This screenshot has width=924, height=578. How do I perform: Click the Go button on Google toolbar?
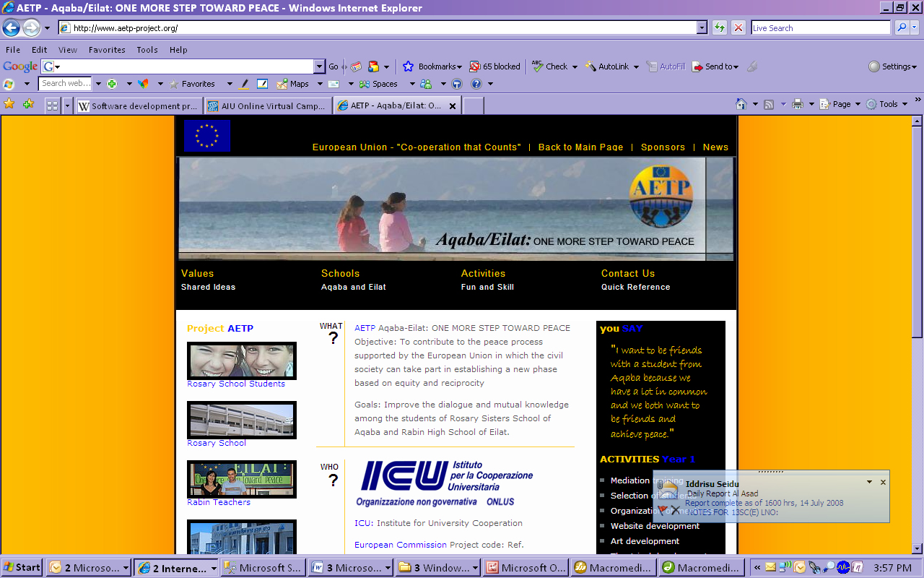tap(334, 66)
